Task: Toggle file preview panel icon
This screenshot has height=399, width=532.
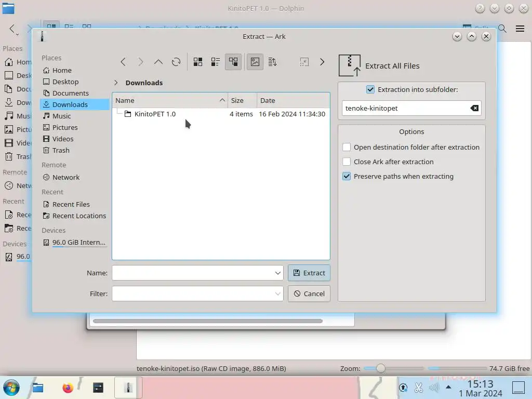Action: pyautogui.click(x=255, y=62)
